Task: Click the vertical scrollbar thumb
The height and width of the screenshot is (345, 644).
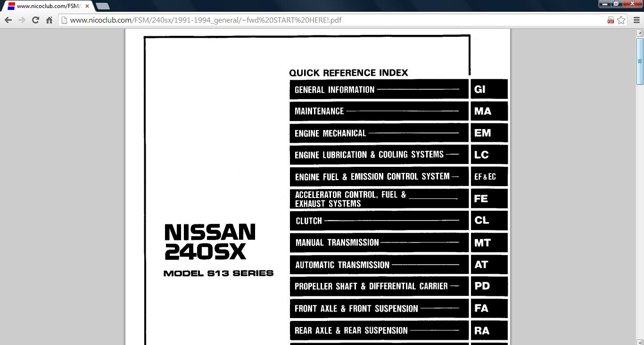Action: pos(640,61)
